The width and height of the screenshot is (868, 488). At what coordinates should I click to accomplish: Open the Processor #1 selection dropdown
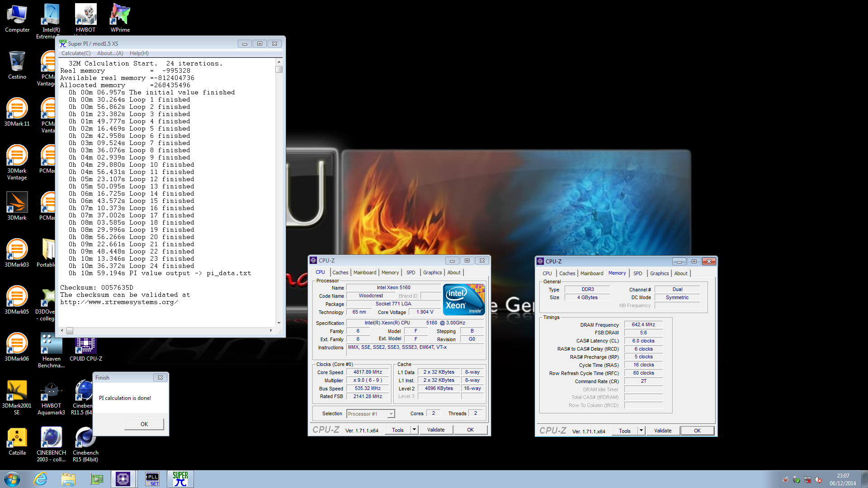[x=371, y=414]
